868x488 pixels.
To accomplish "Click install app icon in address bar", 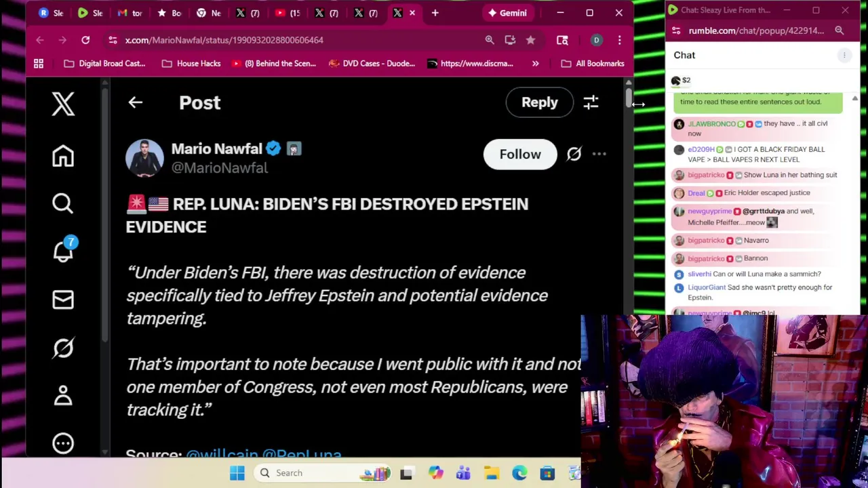I will coord(510,40).
